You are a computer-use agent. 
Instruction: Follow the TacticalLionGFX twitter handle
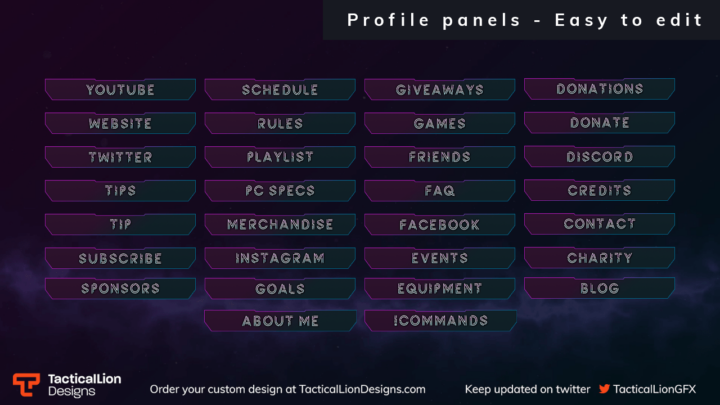(x=654, y=389)
